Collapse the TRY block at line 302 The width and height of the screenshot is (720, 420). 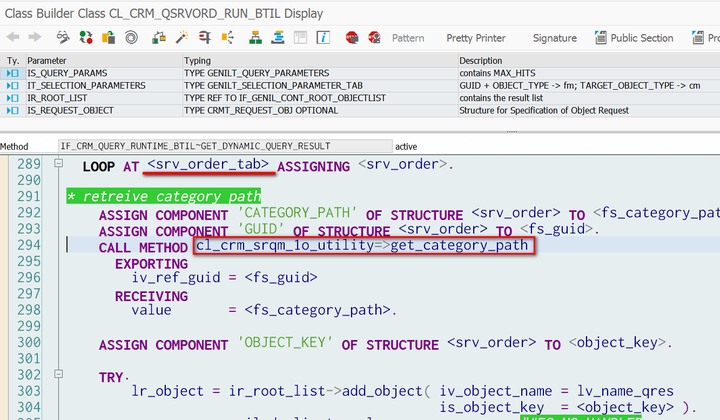[x=58, y=374]
